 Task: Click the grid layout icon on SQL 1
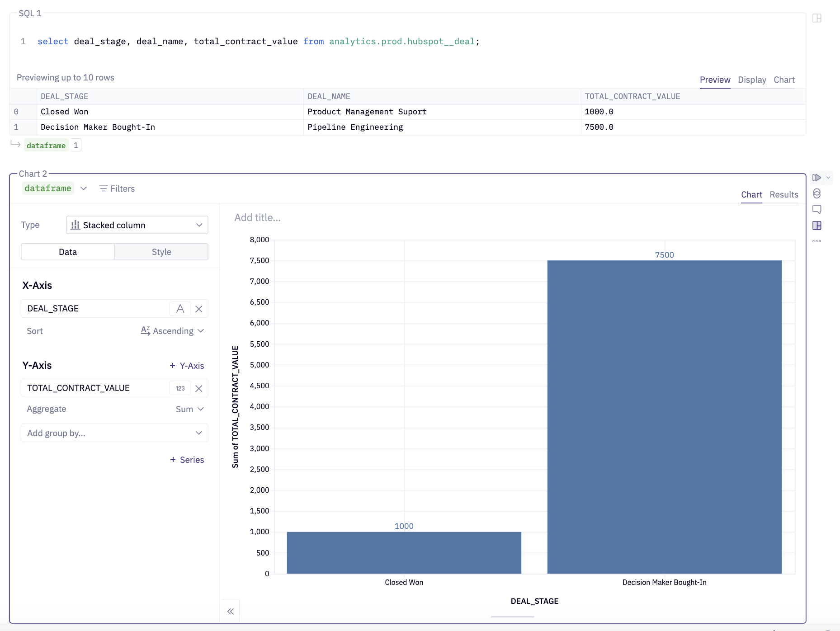(818, 18)
